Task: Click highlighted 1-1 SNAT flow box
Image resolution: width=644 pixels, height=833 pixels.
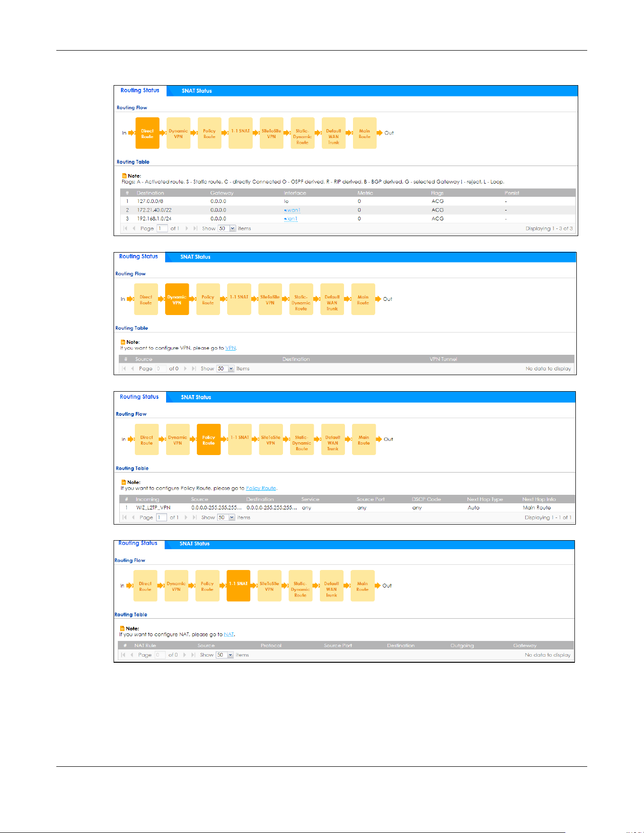Action: coord(238,586)
